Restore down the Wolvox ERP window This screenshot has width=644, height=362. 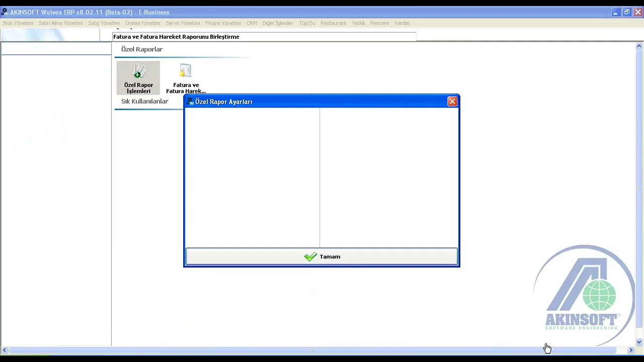point(627,12)
